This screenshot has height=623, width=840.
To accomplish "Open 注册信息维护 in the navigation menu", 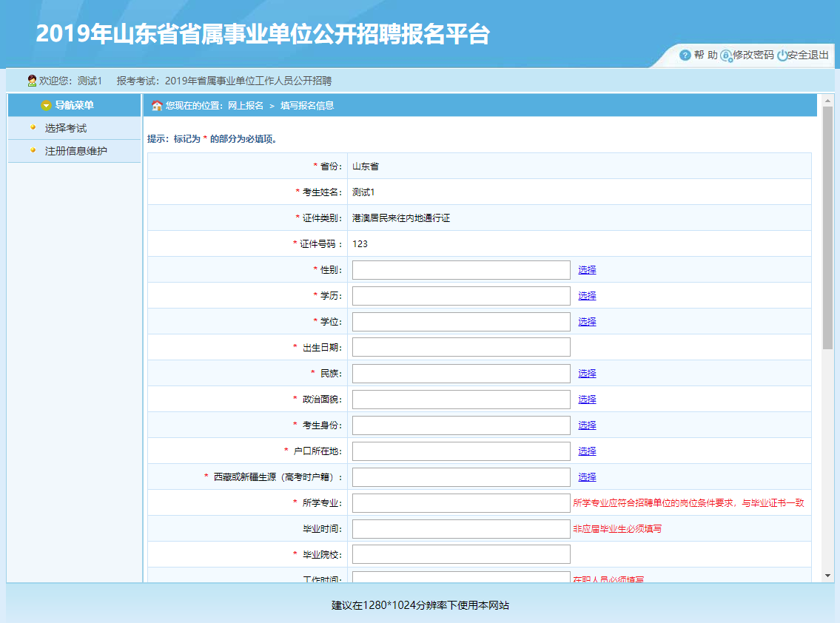I will coord(76,151).
